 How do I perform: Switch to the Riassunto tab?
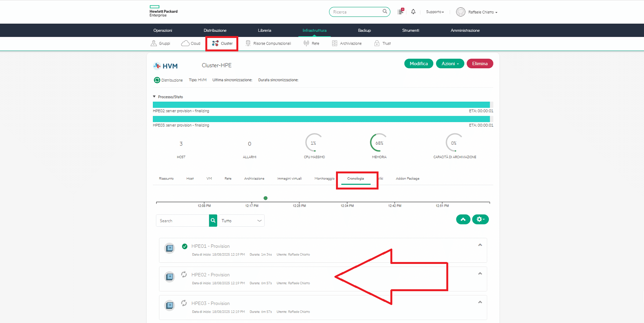click(x=166, y=178)
